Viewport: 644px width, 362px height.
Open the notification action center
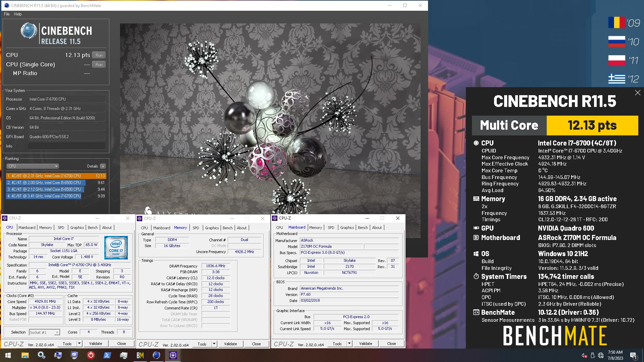click(x=633, y=355)
